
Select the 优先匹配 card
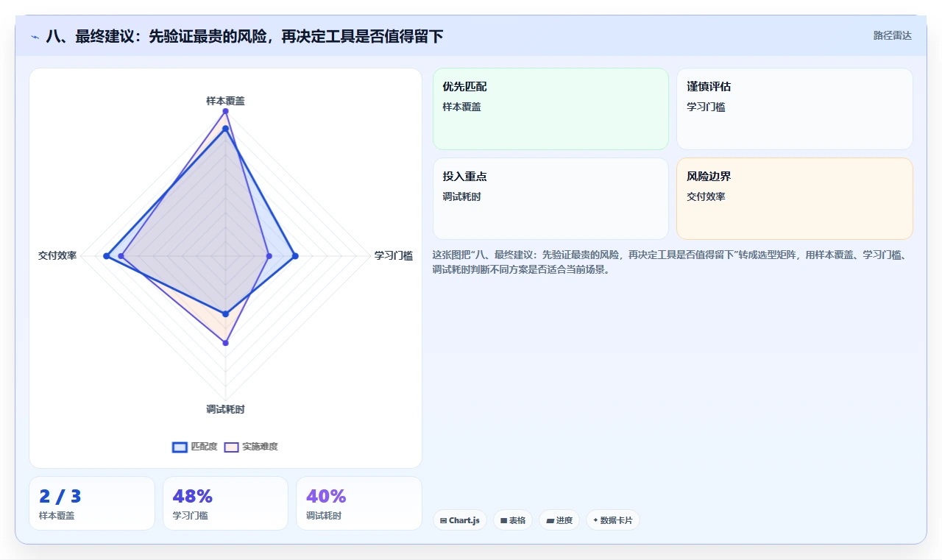pos(550,109)
